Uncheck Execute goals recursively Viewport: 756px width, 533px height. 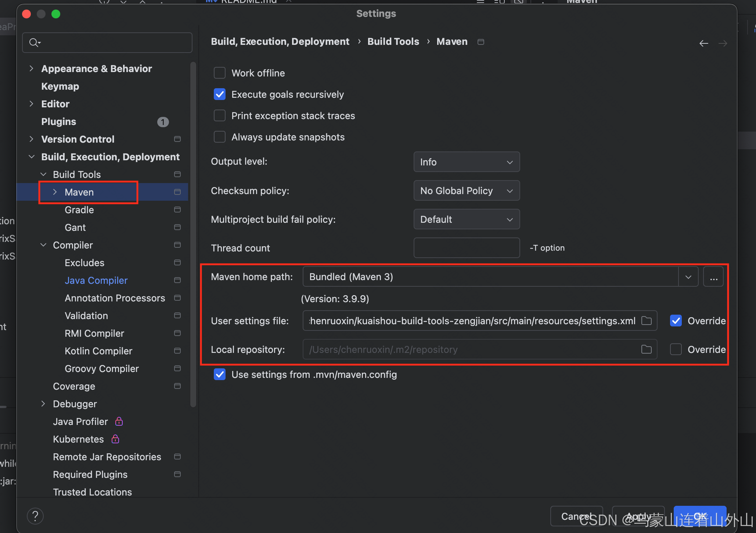point(220,94)
